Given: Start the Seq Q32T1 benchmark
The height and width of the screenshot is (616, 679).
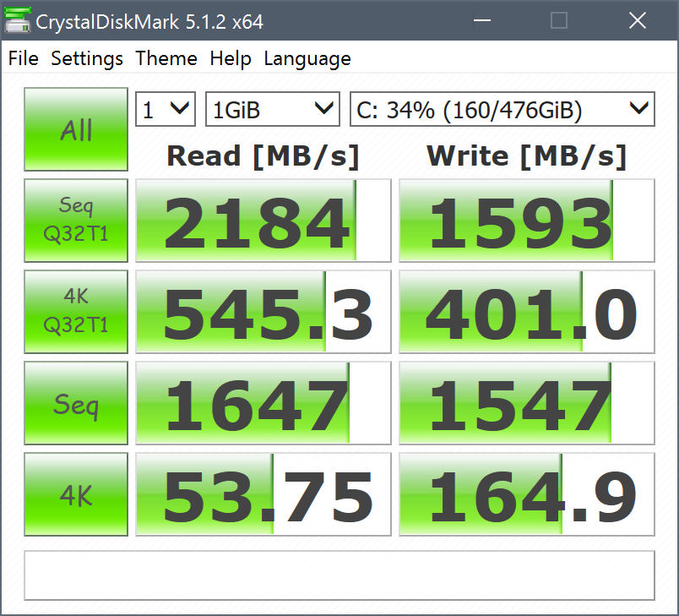Looking at the screenshot, I should pos(76,221).
